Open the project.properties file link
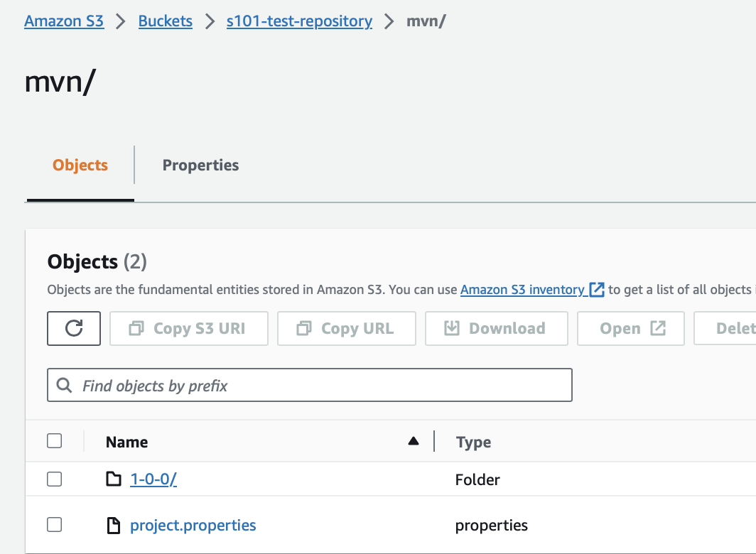This screenshot has width=756, height=554. (193, 525)
